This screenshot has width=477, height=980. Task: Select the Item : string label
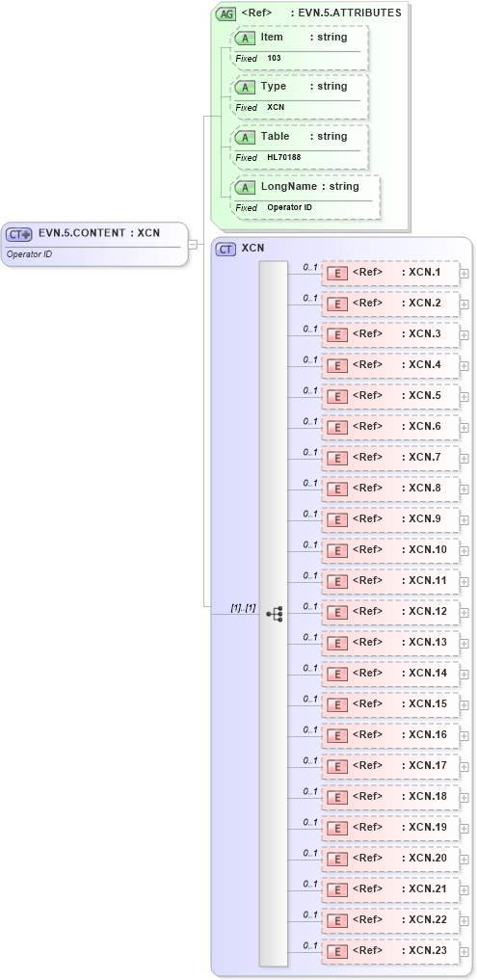304,37
